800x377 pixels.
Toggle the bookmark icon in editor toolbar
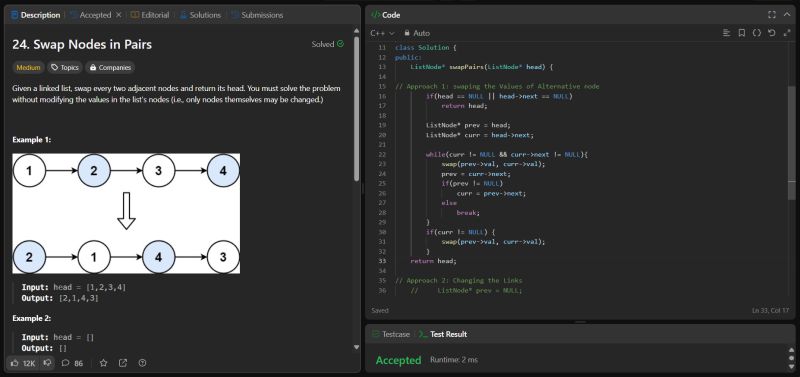pos(742,33)
